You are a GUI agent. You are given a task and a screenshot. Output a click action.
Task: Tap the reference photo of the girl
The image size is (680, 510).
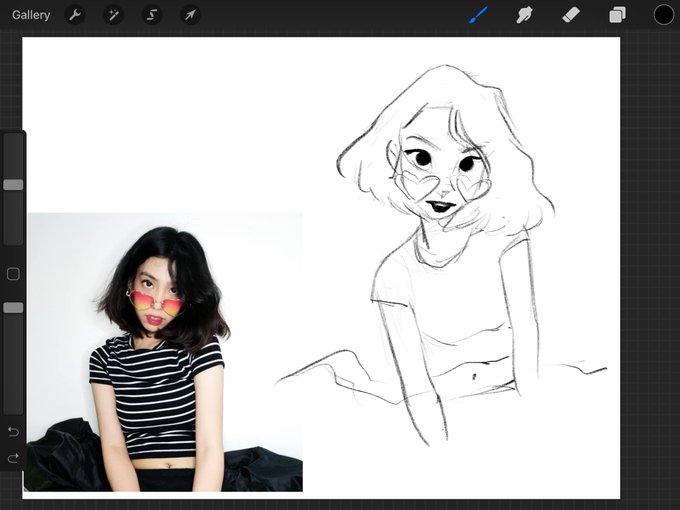(x=164, y=352)
